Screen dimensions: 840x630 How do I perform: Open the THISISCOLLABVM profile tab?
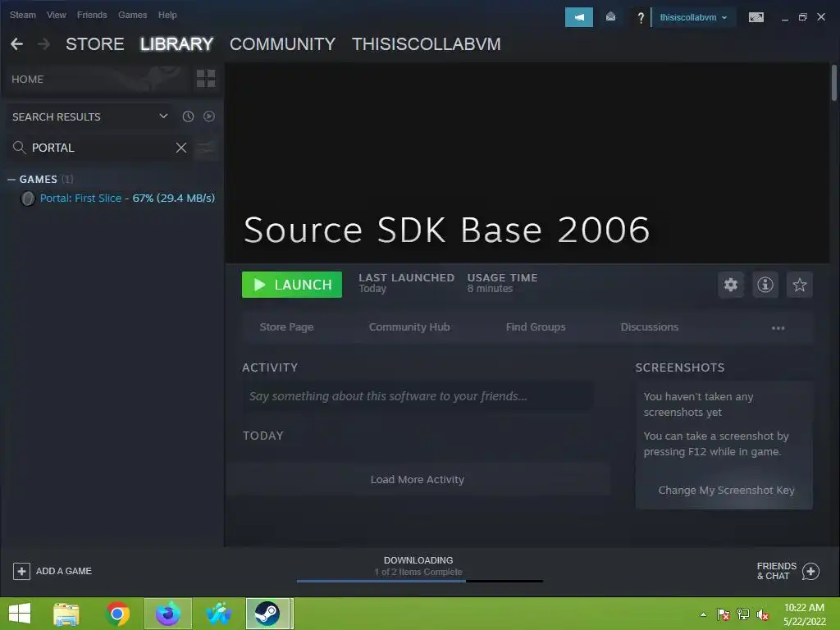pyautogui.click(x=426, y=44)
